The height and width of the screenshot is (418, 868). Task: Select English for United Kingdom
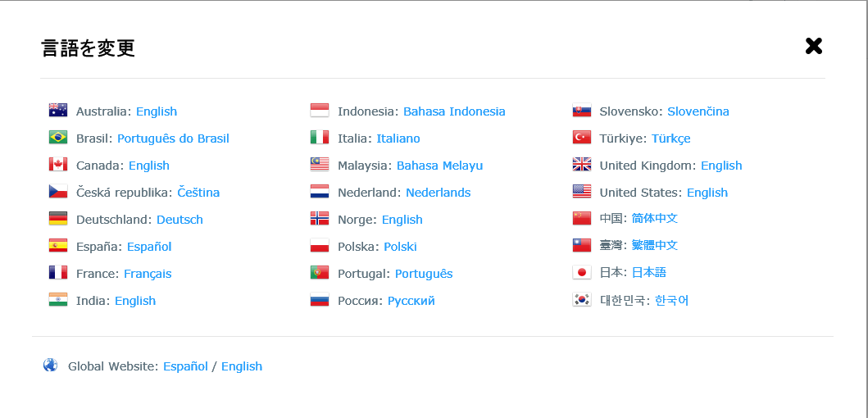pyautogui.click(x=721, y=166)
